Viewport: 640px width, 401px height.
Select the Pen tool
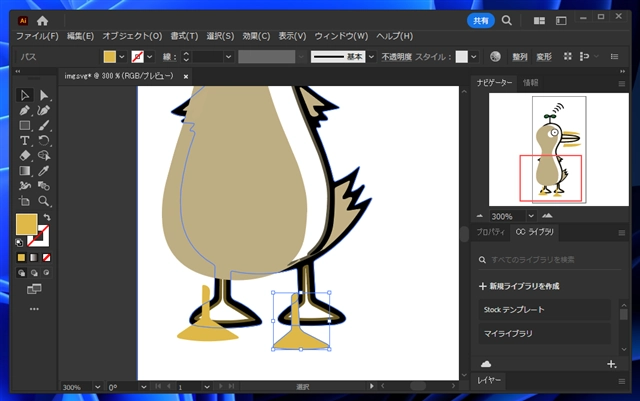pos(25,110)
